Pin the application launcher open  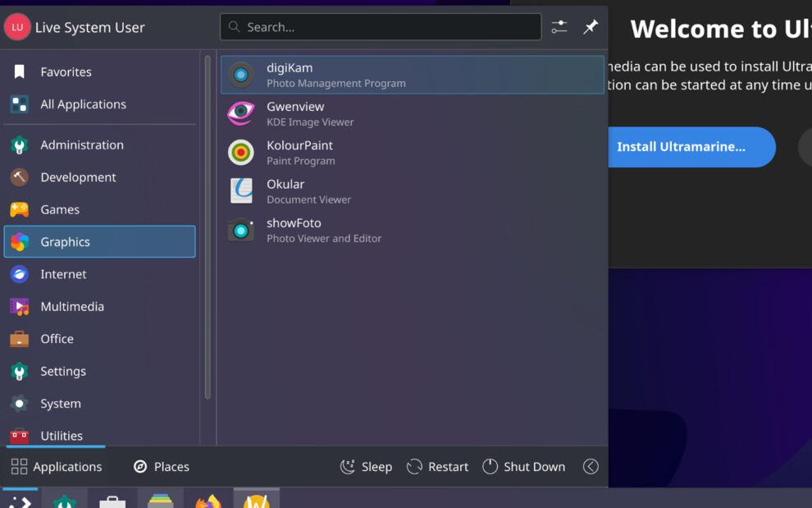[591, 27]
